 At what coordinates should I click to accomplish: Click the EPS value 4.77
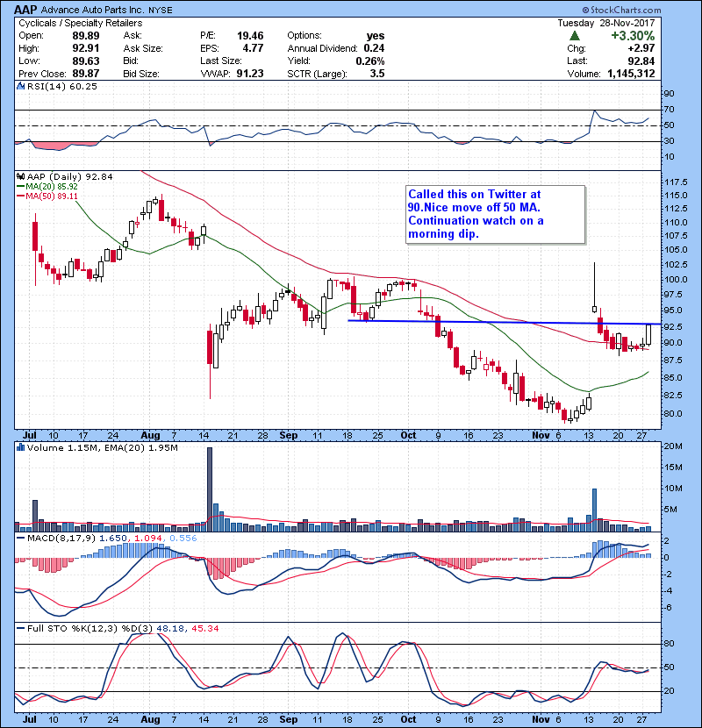click(253, 48)
